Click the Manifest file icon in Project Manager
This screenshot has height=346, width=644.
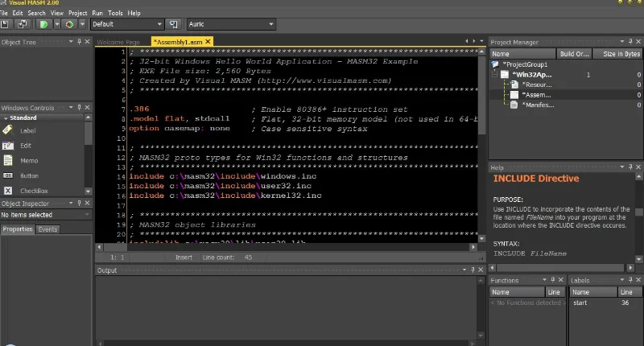click(x=514, y=105)
